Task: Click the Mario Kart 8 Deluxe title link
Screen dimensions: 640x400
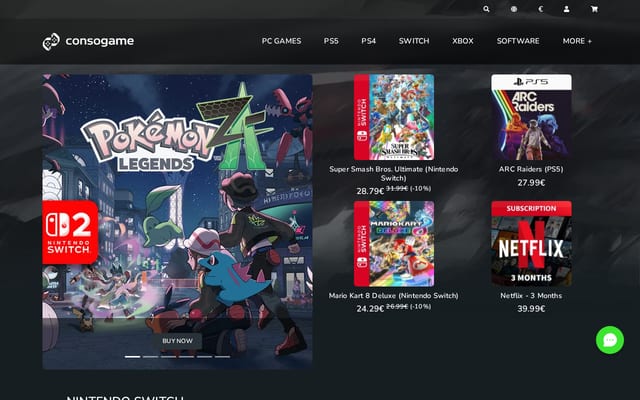Action: [393, 296]
